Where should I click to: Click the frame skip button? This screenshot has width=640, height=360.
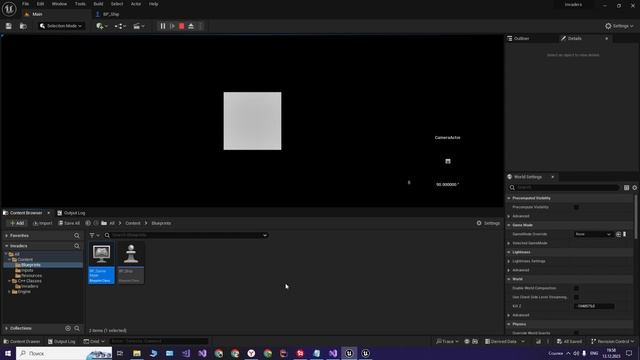click(172, 26)
